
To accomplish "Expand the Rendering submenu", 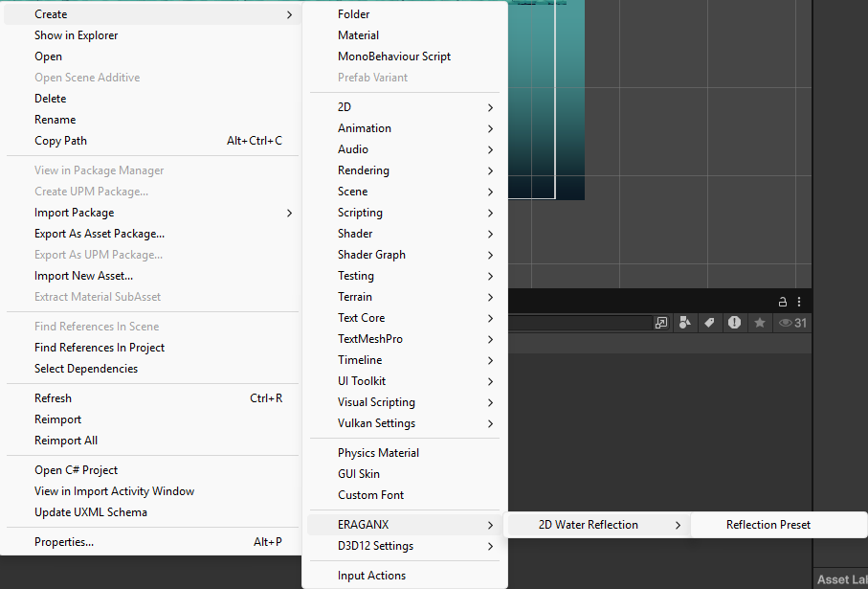I will tap(405, 170).
